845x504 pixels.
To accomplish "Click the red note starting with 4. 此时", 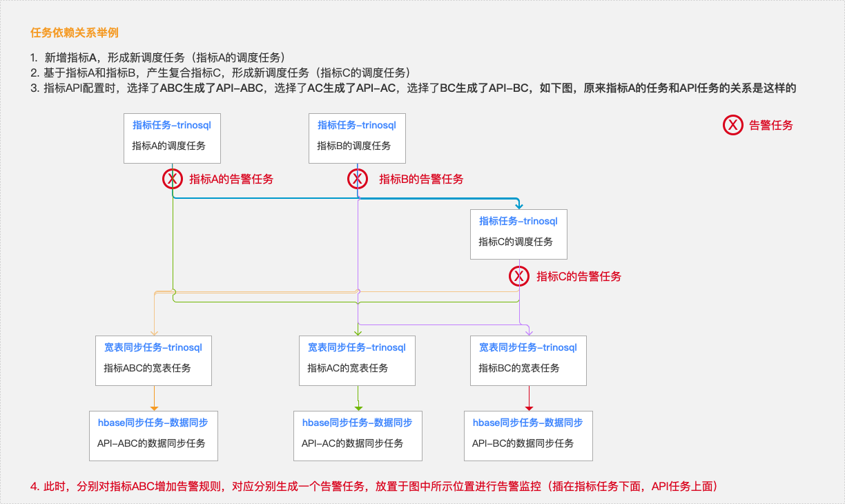I will coord(378,486).
